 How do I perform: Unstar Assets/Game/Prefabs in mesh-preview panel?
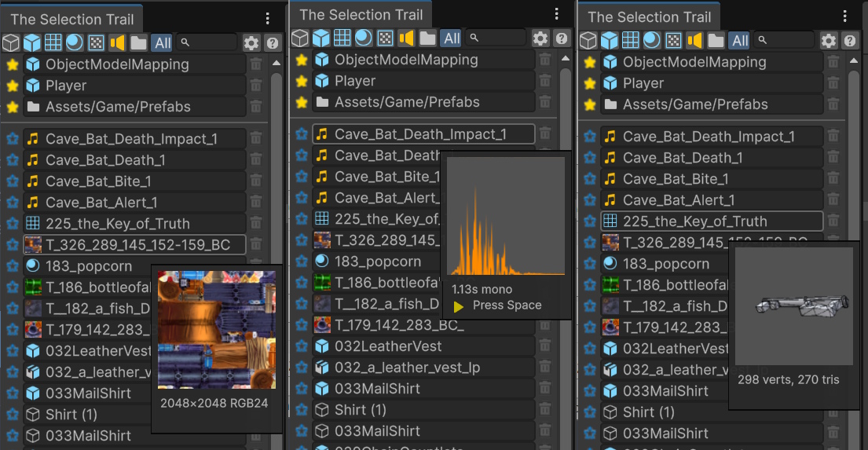tap(590, 104)
